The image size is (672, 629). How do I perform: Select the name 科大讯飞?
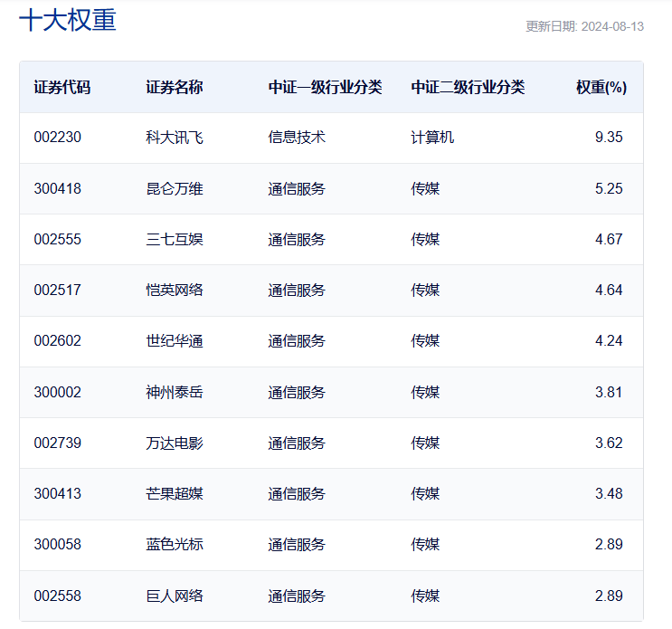tap(175, 138)
